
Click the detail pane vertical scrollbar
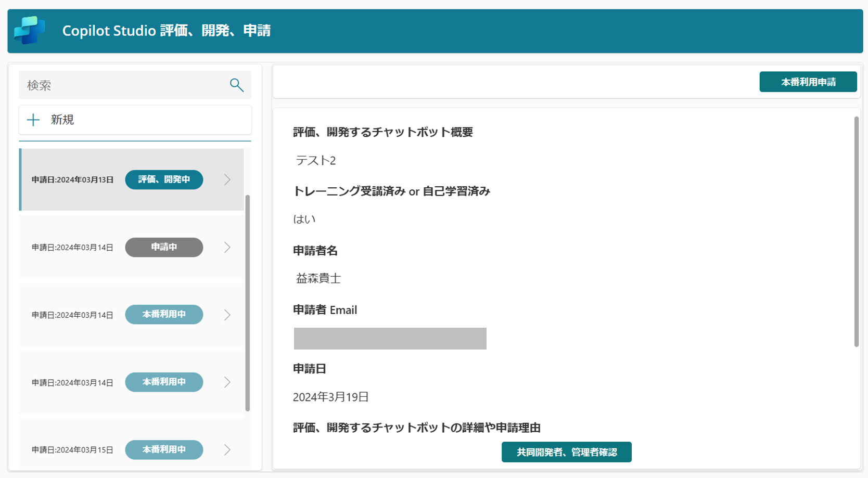(857, 231)
